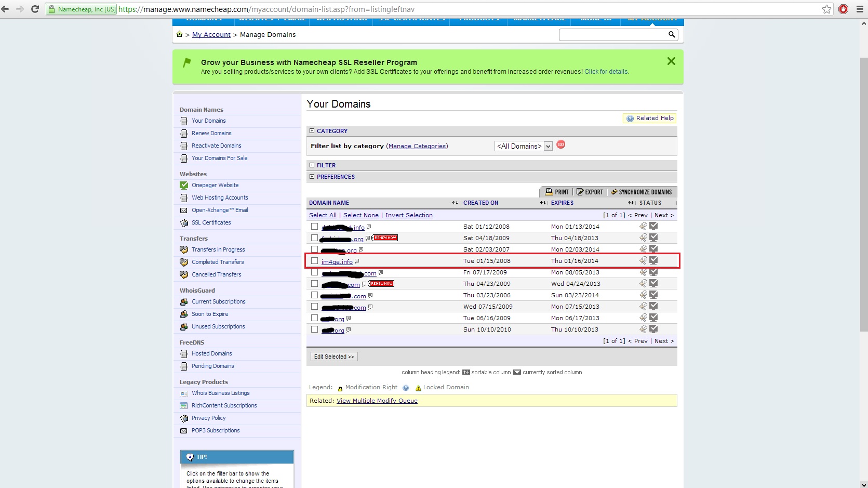This screenshot has width=868, height=488.
Task: Click My Account in the breadcrumb
Action: tap(211, 35)
